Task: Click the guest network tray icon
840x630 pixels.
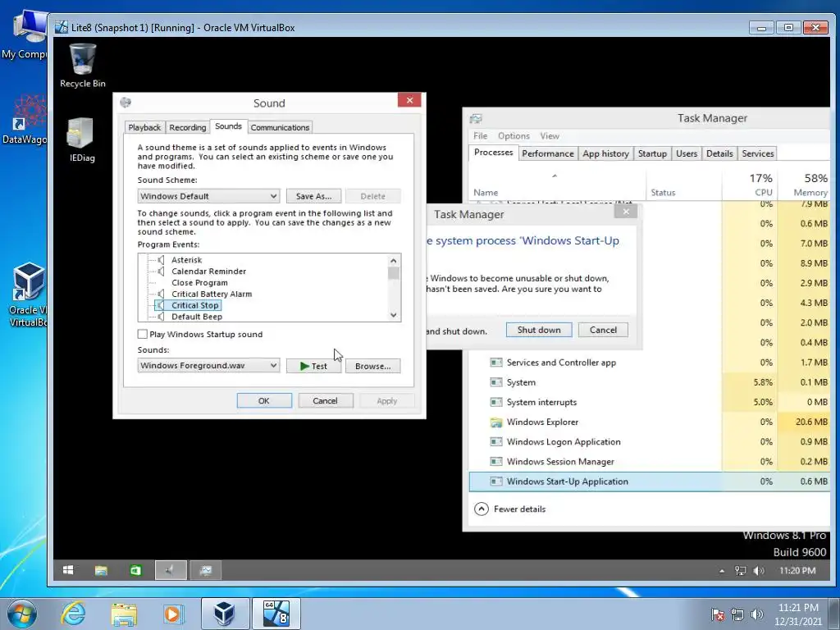Action: 741,571
